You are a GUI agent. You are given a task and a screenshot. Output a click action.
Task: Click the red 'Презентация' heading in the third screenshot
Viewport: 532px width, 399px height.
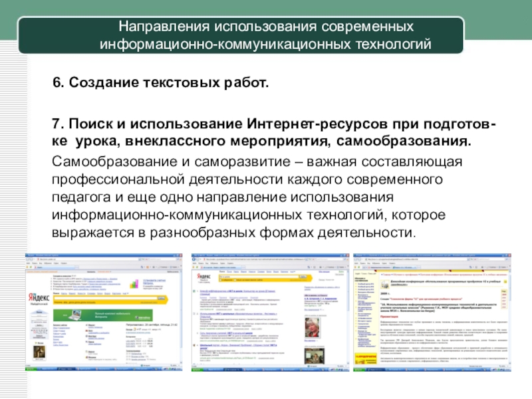pyautogui.click(x=389, y=317)
